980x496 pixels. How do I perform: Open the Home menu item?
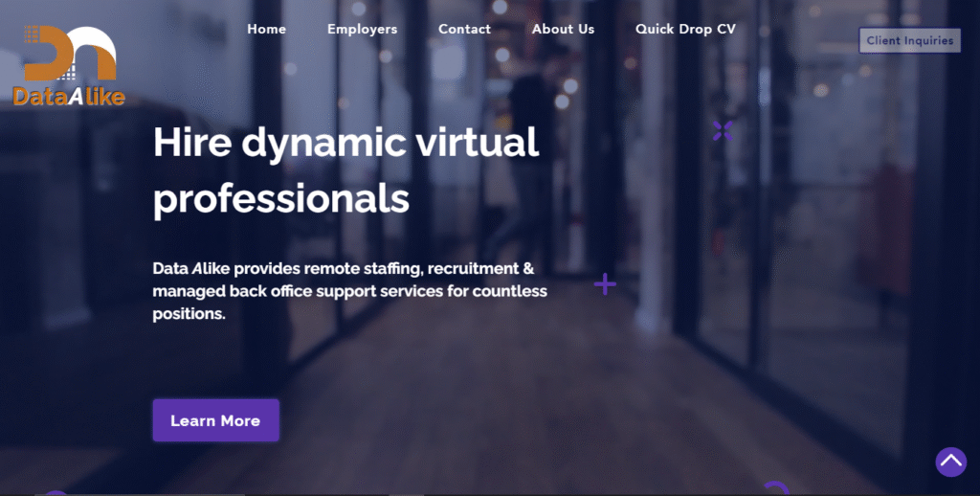click(x=266, y=29)
